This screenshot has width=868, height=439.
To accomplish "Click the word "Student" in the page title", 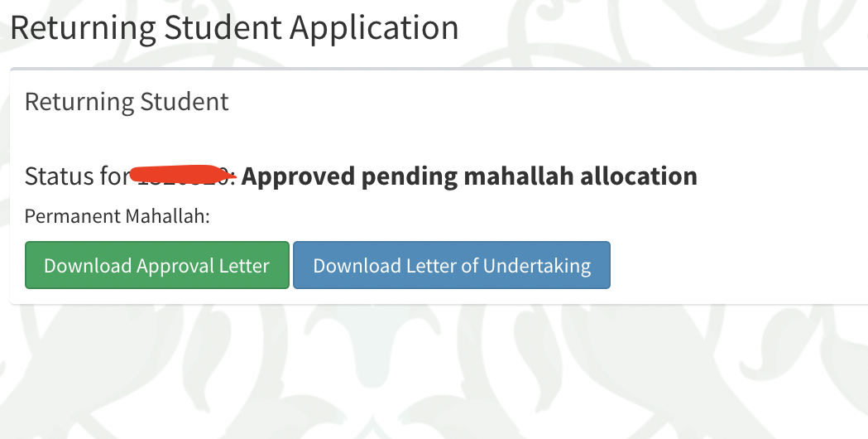I will coord(223,27).
